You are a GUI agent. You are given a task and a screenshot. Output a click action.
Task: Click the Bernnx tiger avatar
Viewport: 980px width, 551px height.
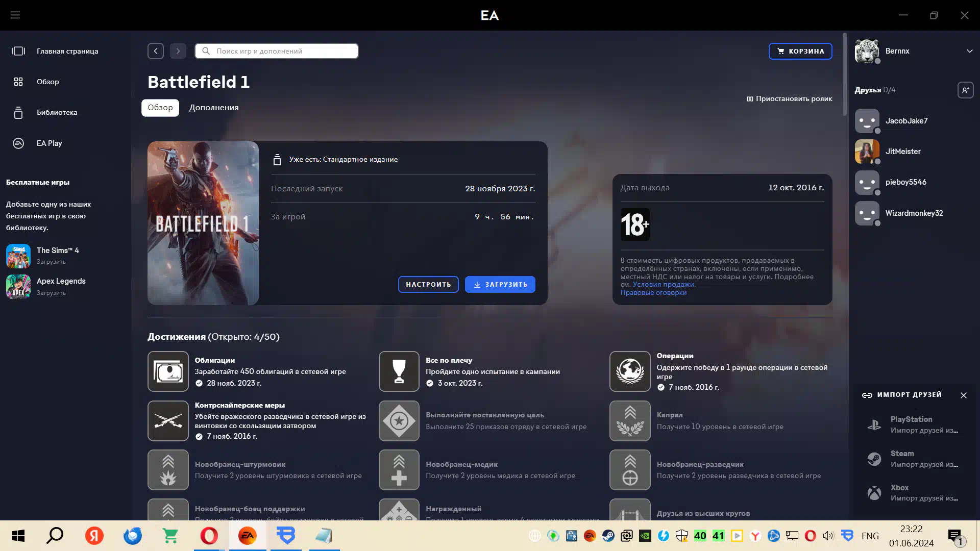tap(867, 51)
